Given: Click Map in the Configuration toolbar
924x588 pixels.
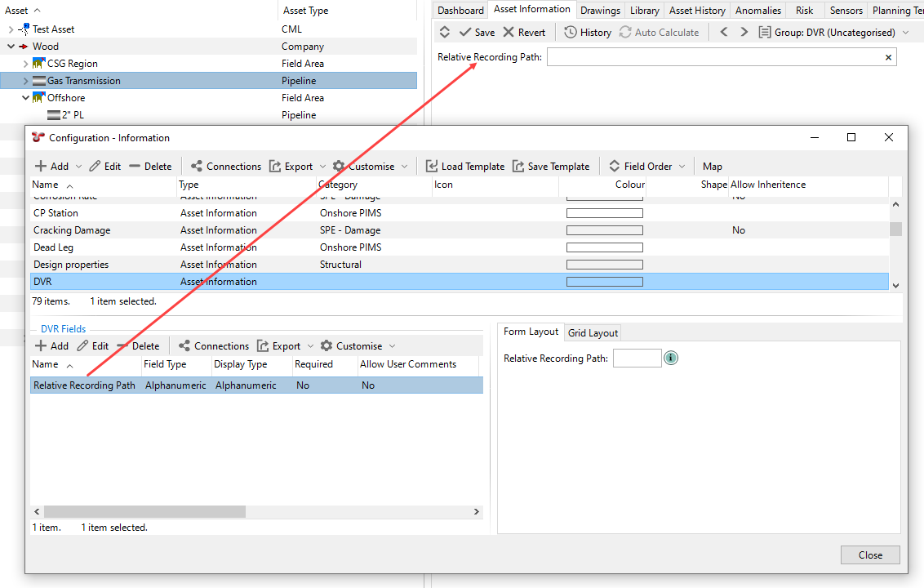Looking at the screenshot, I should coord(712,167).
